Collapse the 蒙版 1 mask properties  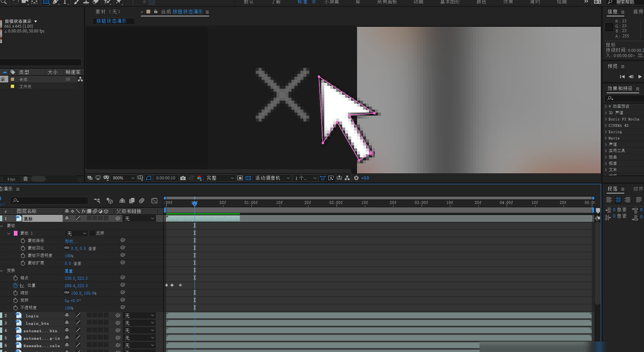tap(9, 233)
